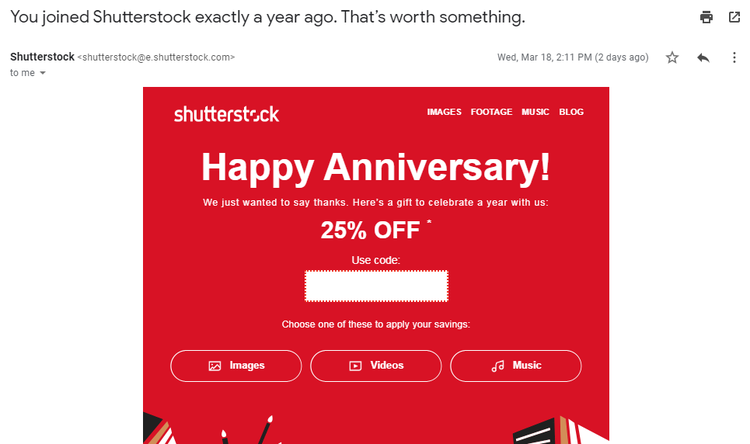This screenshot has height=444, width=750.
Task: Reply using the arrow icon
Action: (703, 58)
